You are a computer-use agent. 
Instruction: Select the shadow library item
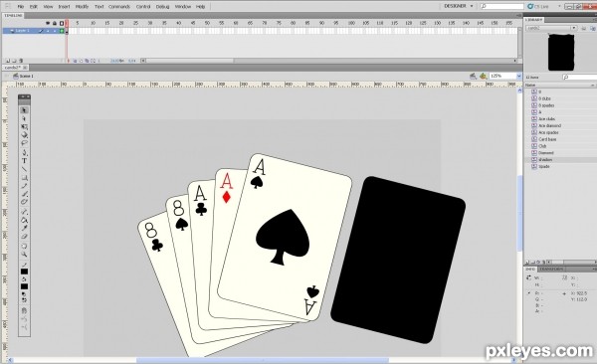coord(545,160)
